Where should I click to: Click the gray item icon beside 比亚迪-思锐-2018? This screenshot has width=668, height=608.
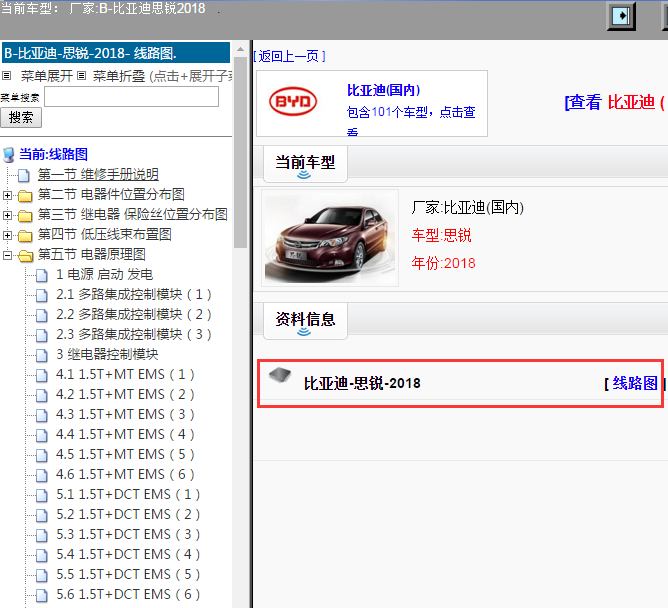pyautogui.click(x=280, y=375)
